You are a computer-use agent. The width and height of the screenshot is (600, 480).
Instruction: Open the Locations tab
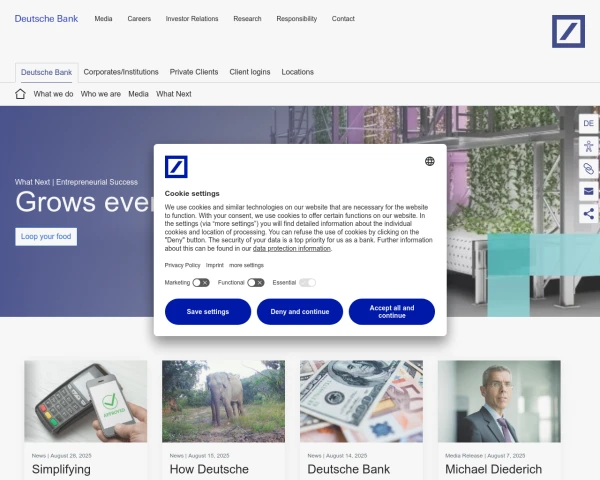click(x=298, y=72)
